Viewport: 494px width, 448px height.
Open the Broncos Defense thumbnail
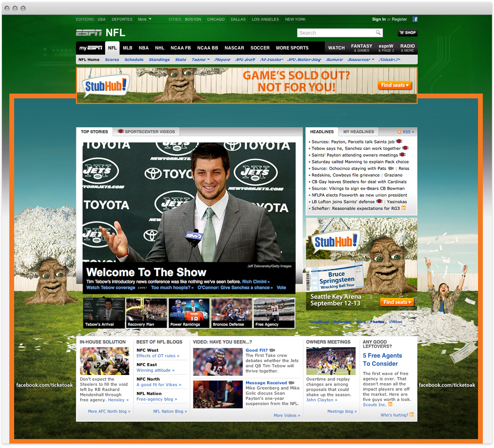click(232, 313)
